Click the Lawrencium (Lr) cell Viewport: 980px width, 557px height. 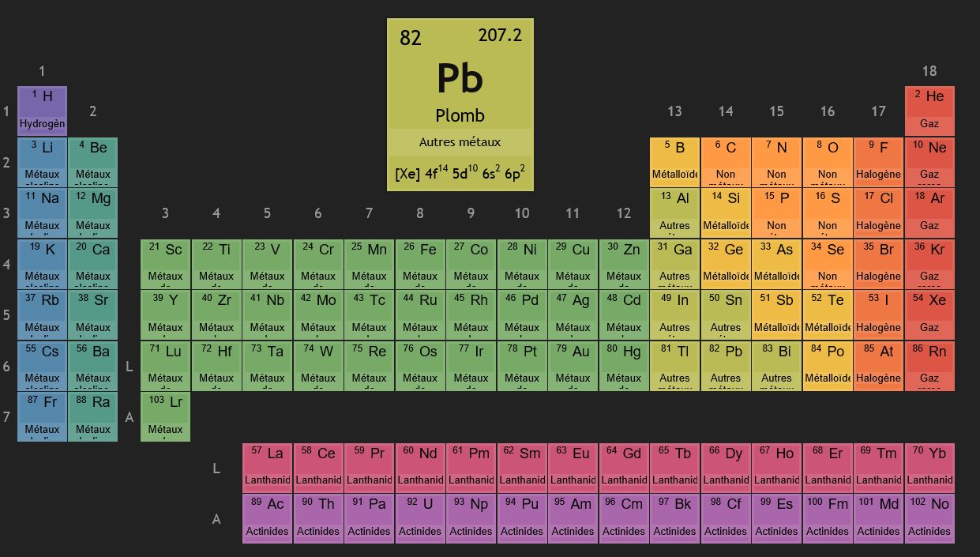coord(165,416)
